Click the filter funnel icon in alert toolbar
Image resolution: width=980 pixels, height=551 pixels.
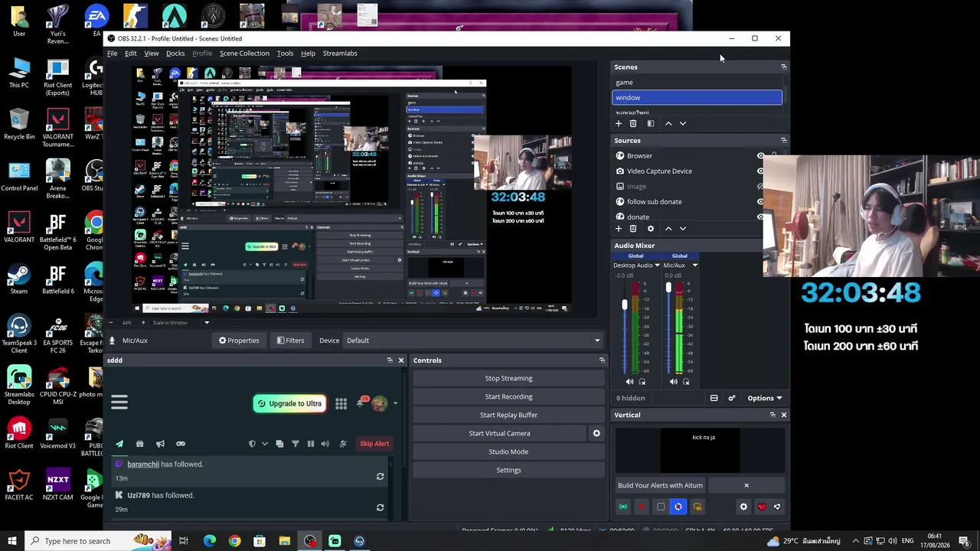click(295, 444)
